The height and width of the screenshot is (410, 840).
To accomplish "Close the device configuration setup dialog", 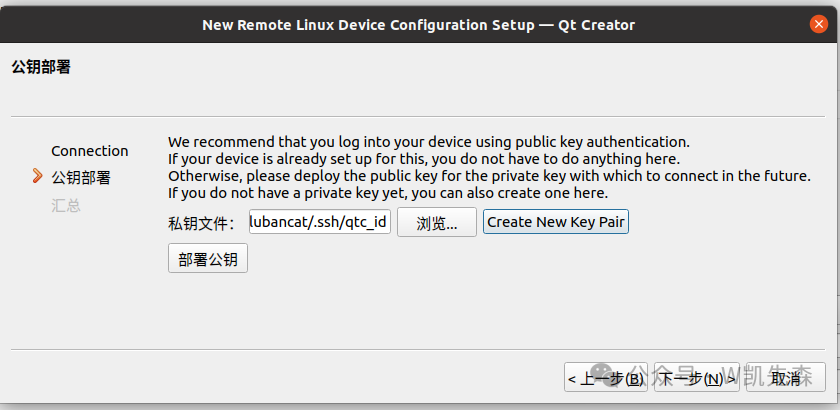I will click(820, 23).
